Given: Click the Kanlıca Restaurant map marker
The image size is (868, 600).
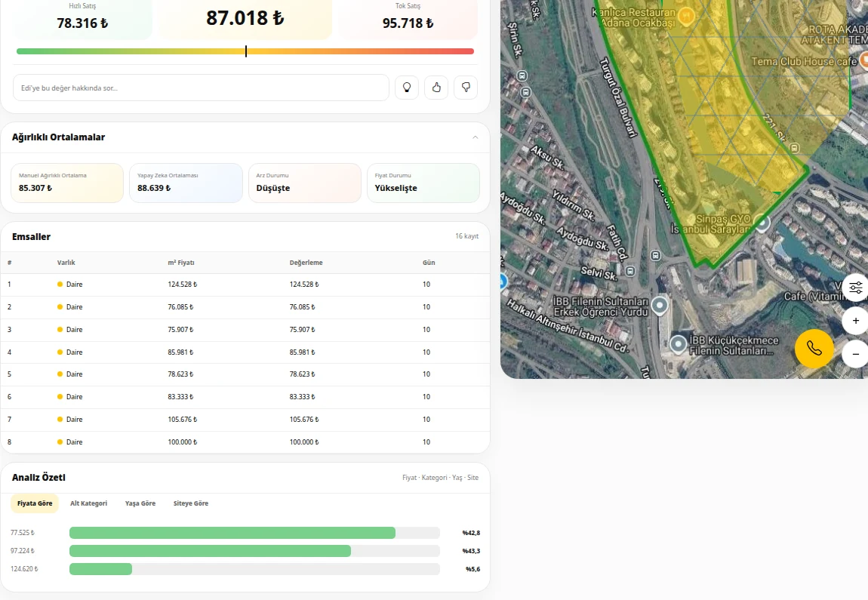Looking at the screenshot, I should pyautogui.click(x=686, y=16).
